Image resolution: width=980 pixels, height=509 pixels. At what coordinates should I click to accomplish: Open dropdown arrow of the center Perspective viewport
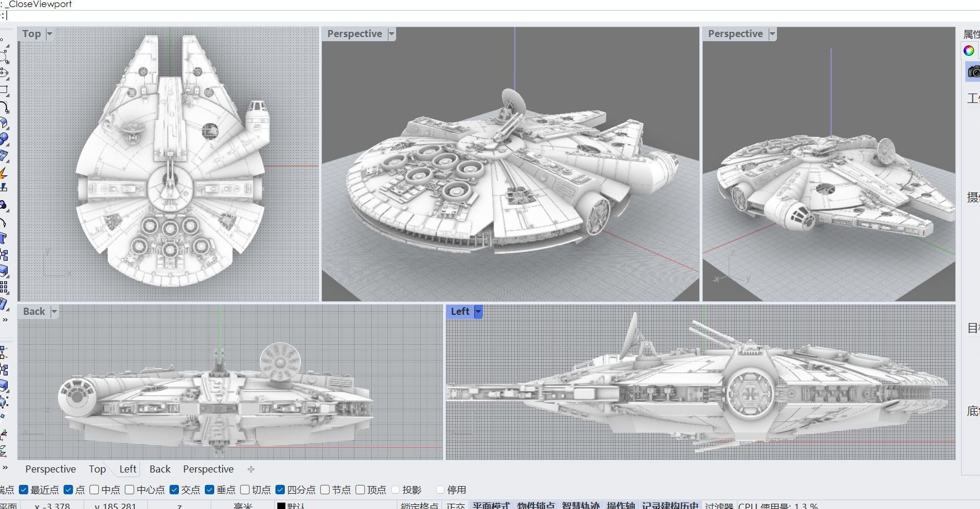point(391,34)
